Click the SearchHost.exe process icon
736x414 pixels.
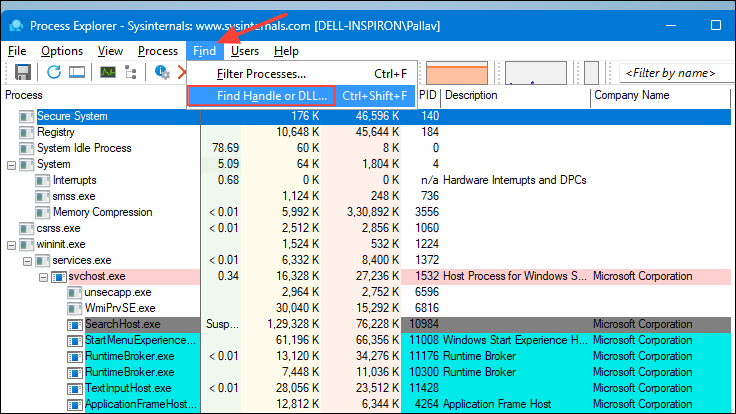75,324
